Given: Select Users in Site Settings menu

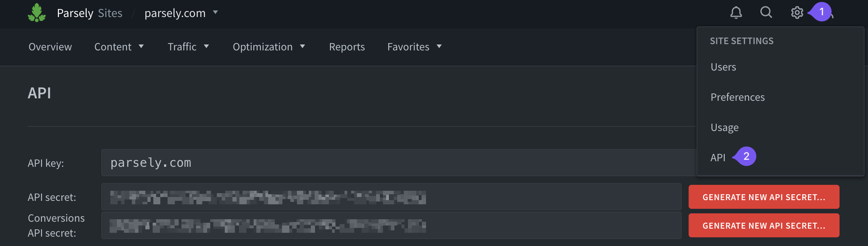Looking at the screenshot, I should click(723, 67).
